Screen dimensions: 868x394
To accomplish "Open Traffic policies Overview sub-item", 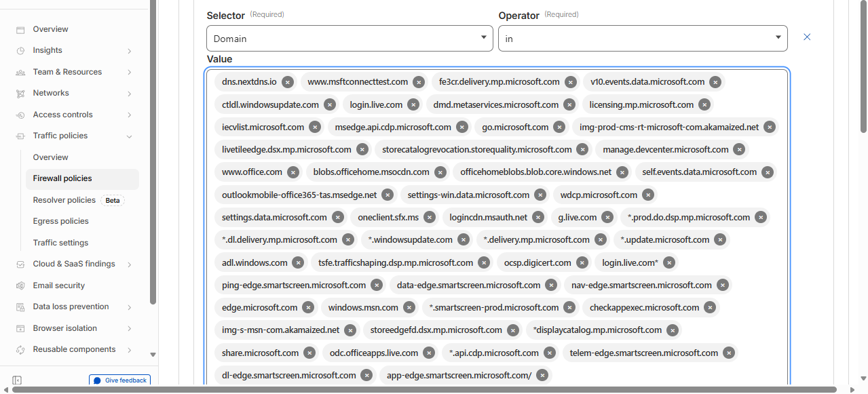I will [50, 157].
